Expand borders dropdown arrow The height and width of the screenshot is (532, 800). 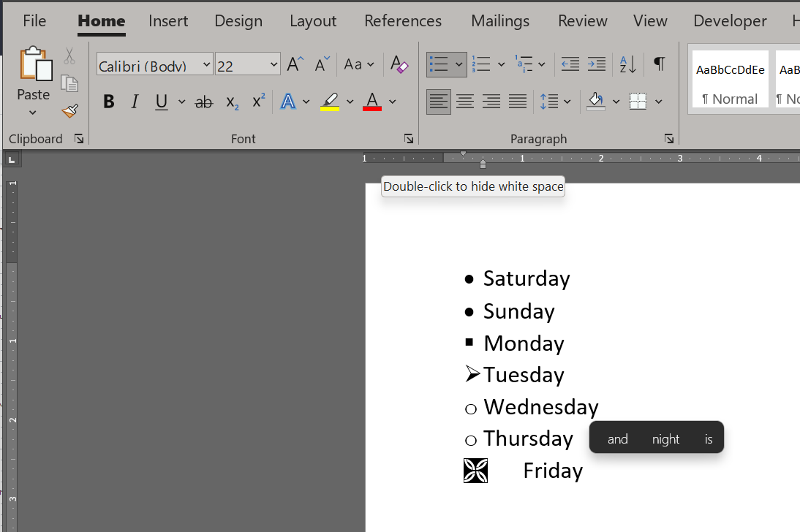(x=659, y=102)
